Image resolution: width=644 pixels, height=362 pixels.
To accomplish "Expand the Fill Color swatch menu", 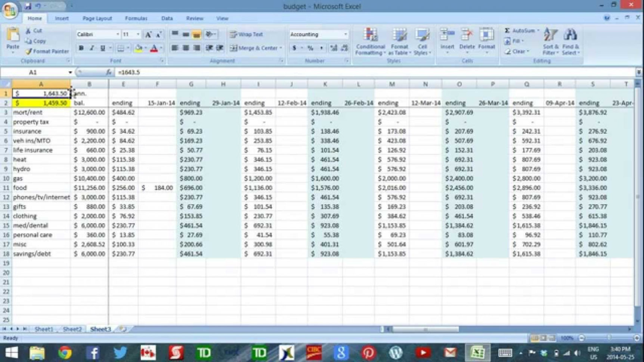I will [145, 48].
